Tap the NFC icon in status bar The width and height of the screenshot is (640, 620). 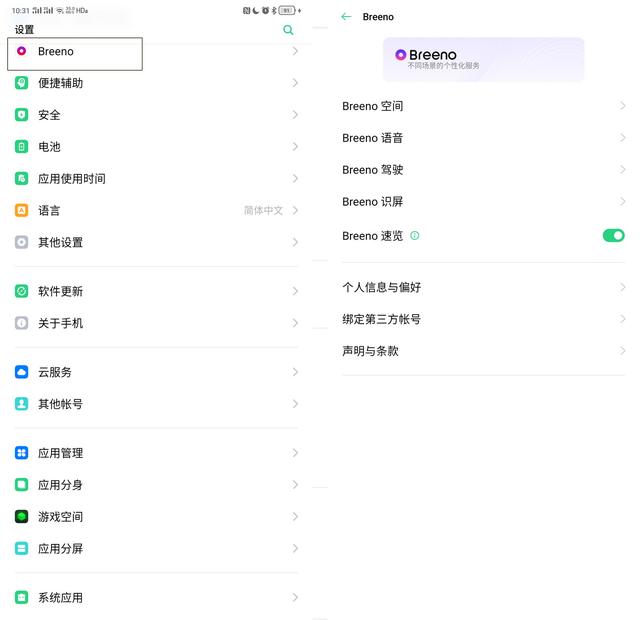247,11
